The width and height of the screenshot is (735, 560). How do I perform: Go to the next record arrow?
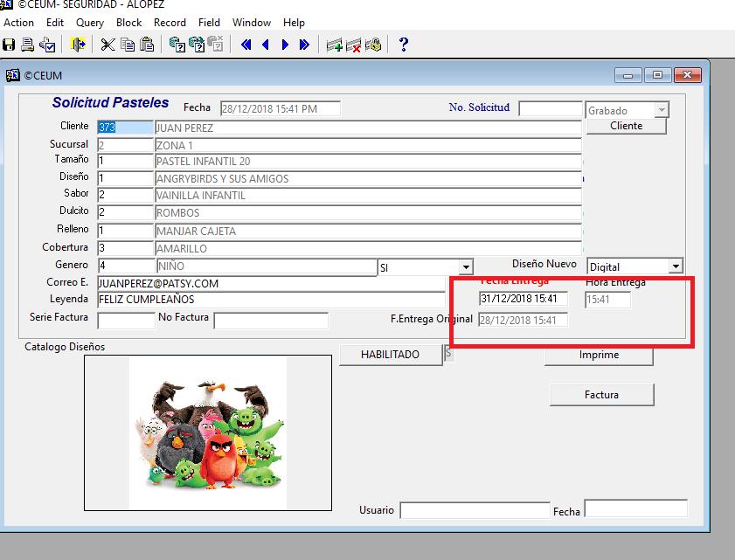point(285,45)
